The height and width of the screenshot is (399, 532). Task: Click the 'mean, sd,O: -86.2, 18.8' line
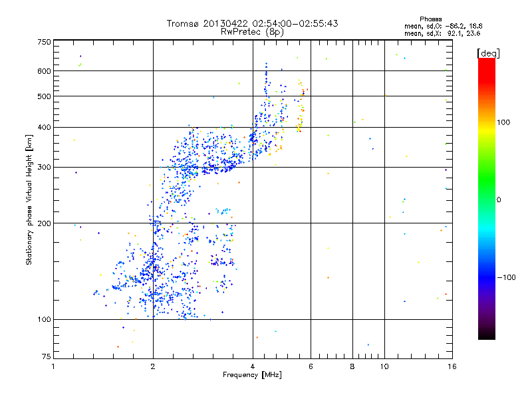pyautogui.click(x=443, y=26)
